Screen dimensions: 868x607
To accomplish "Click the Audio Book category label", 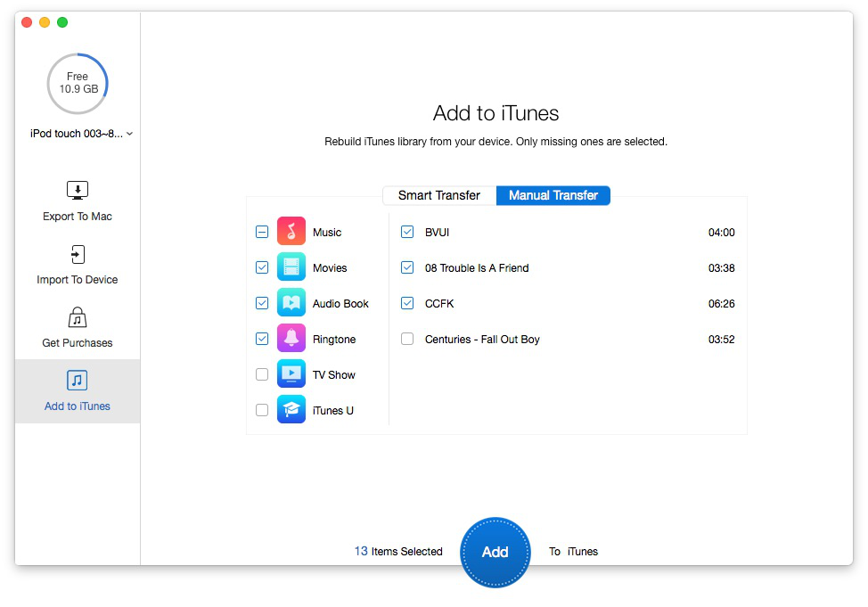I will (340, 303).
